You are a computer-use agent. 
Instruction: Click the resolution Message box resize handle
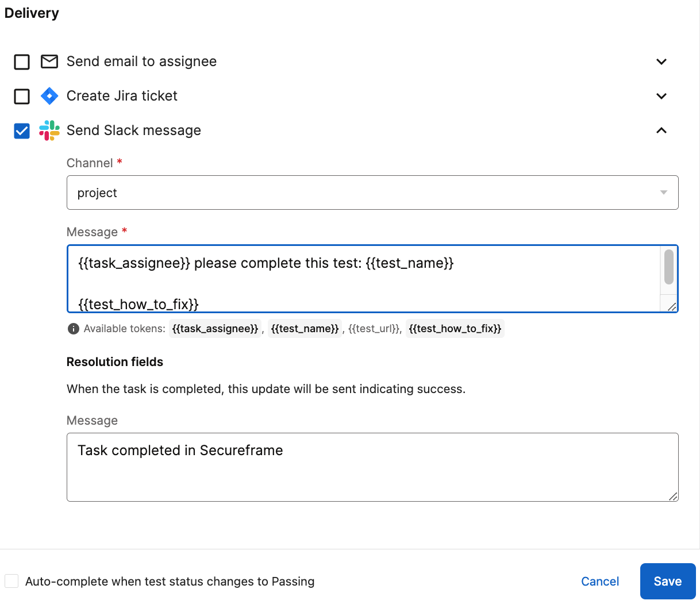click(x=673, y=496)
